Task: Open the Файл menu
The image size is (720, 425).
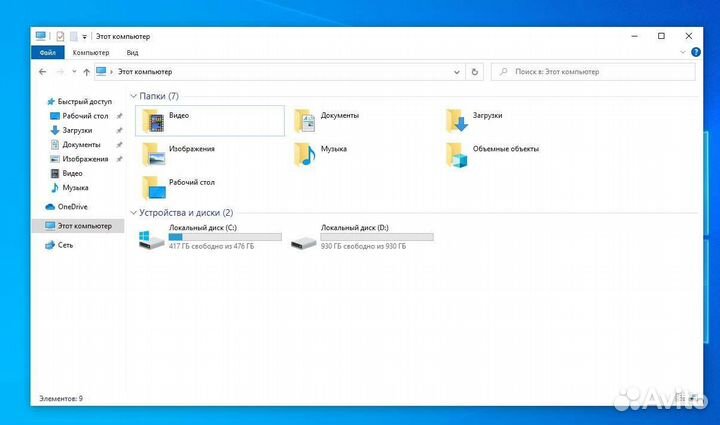Action: [46, 52]
